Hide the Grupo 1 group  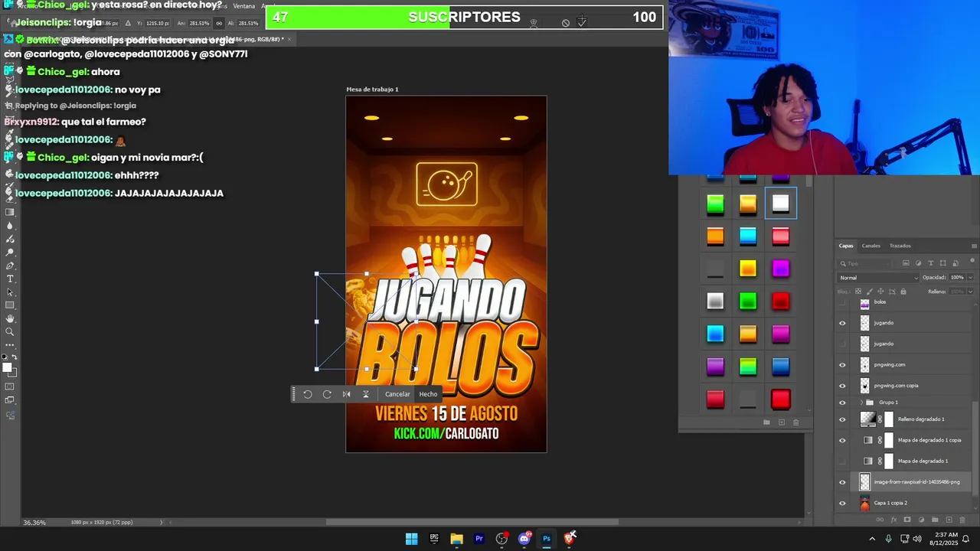point(843,403)
